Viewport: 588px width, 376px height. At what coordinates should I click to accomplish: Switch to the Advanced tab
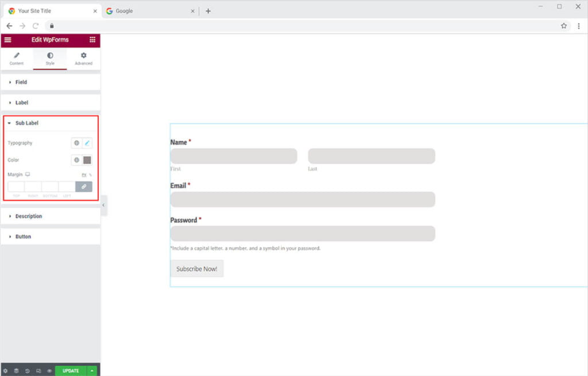tap(83, 59)
